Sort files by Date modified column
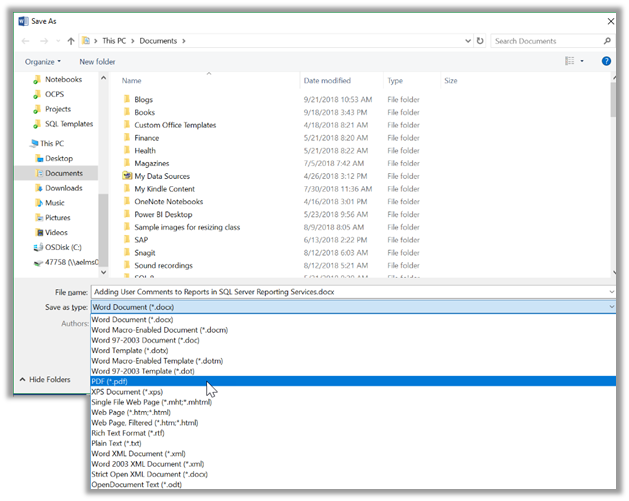 tap(327, 80)
